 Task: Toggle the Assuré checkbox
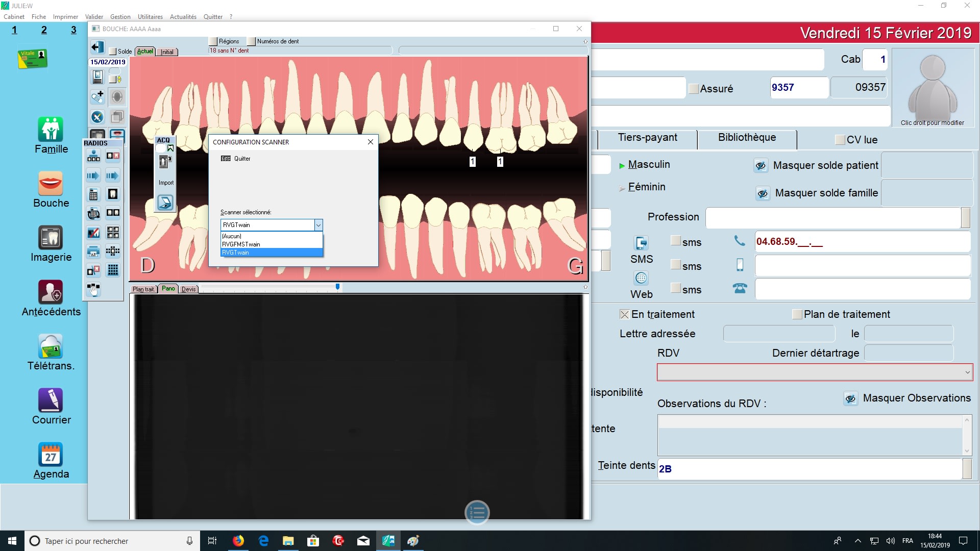pos(694,89)
